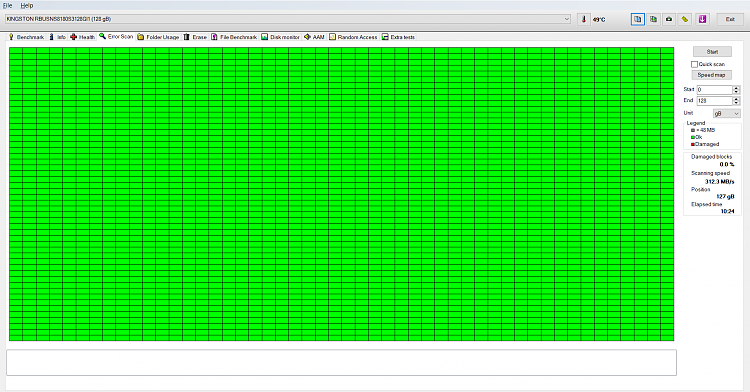The width and height of the screenshot is (750, 392).
Task: Switch to the Random Access tab
Action: (353, 37)
